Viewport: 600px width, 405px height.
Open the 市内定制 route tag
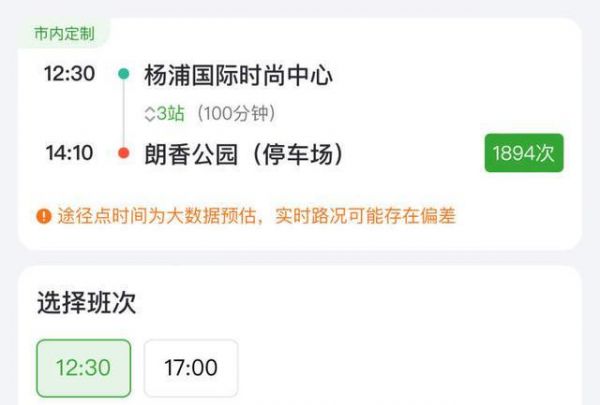click(x=64, y=33)
